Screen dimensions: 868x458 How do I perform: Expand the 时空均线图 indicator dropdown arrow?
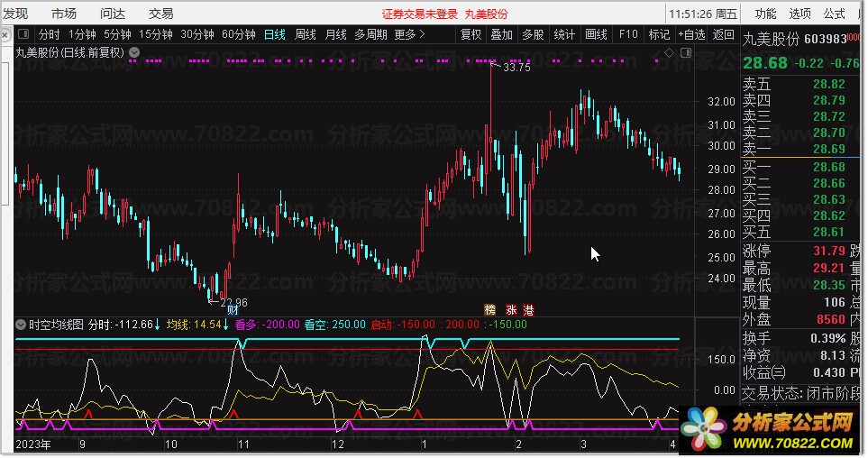(21, 325)
